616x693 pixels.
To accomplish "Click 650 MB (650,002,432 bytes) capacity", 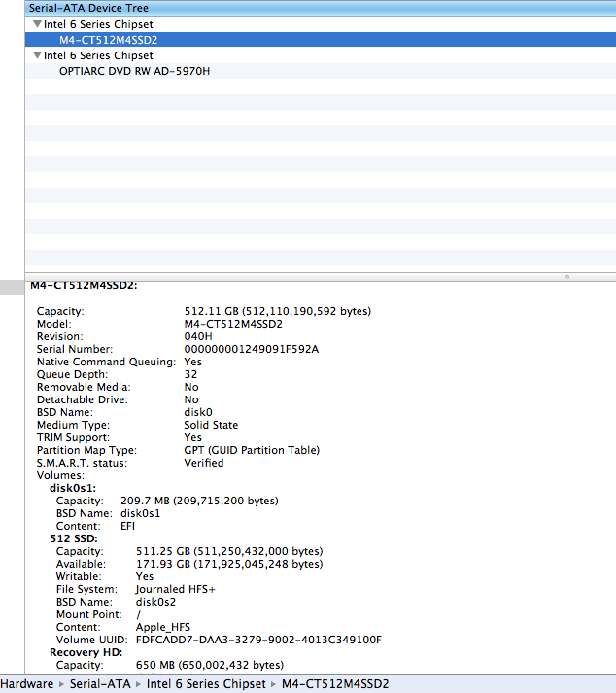I will 210,665.
